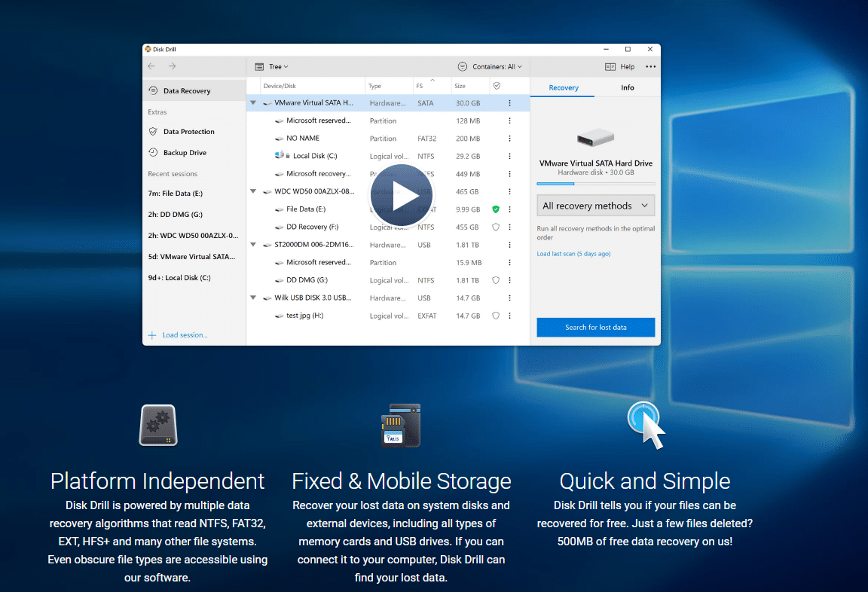868x592 pixels.
Task: Switch to the Recovery tab
Action: pyautogui.click(x=563, y=87)
